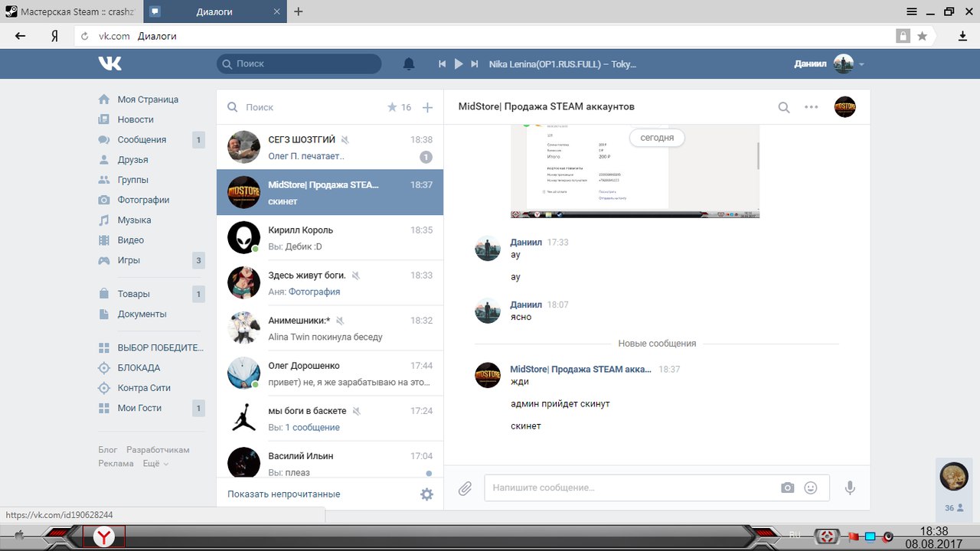
Task: Open ВЫБОР ПОБЕДИТЕ... app link
Action: pyautogui.click(x=160, y=347)
